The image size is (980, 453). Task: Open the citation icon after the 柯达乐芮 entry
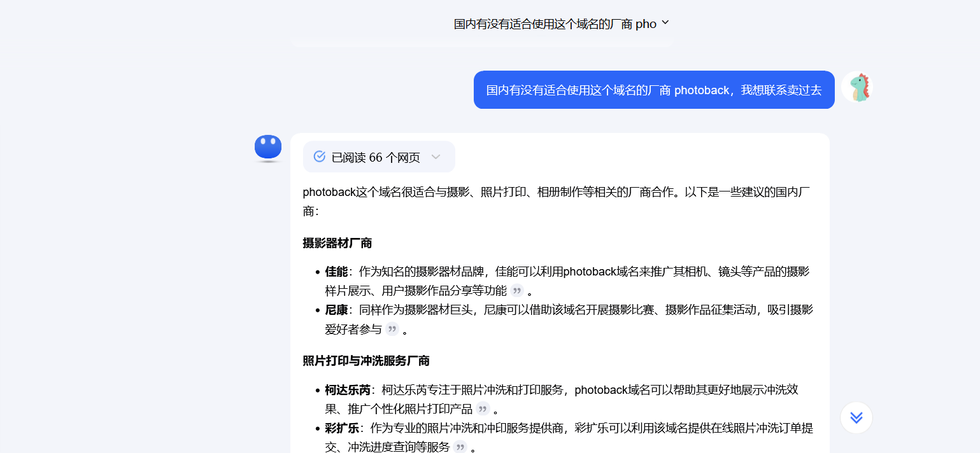coord(483,408)
